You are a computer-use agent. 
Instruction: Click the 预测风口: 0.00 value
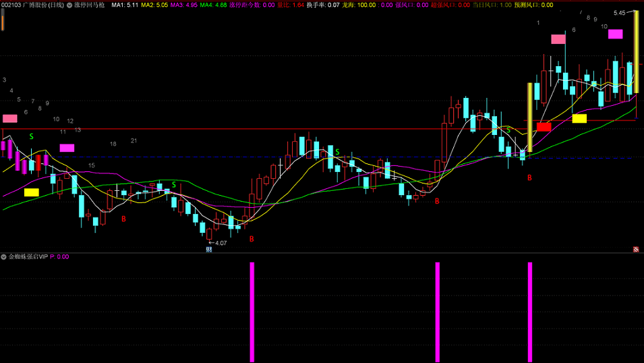533,5
